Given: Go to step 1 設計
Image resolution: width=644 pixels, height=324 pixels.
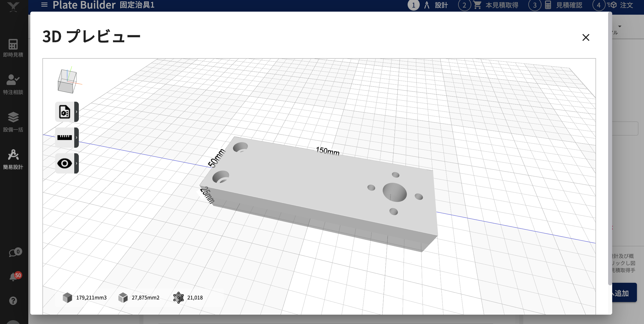Looking at the screenshot, I should [428, 5].
